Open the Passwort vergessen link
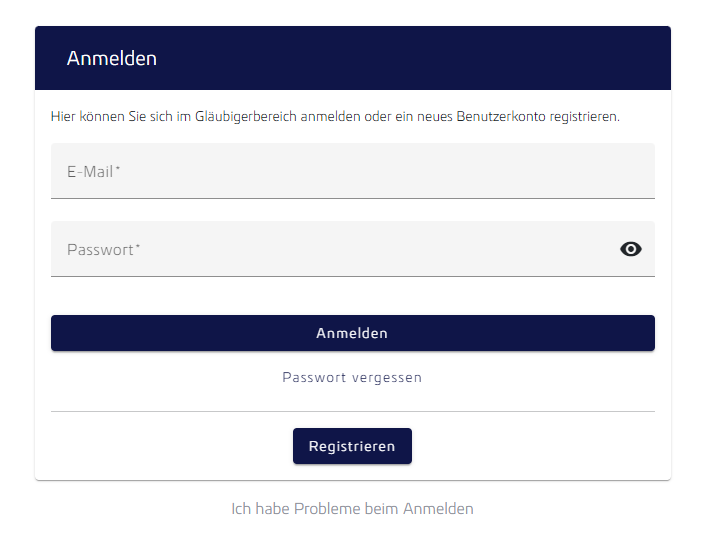 (352, 377)
